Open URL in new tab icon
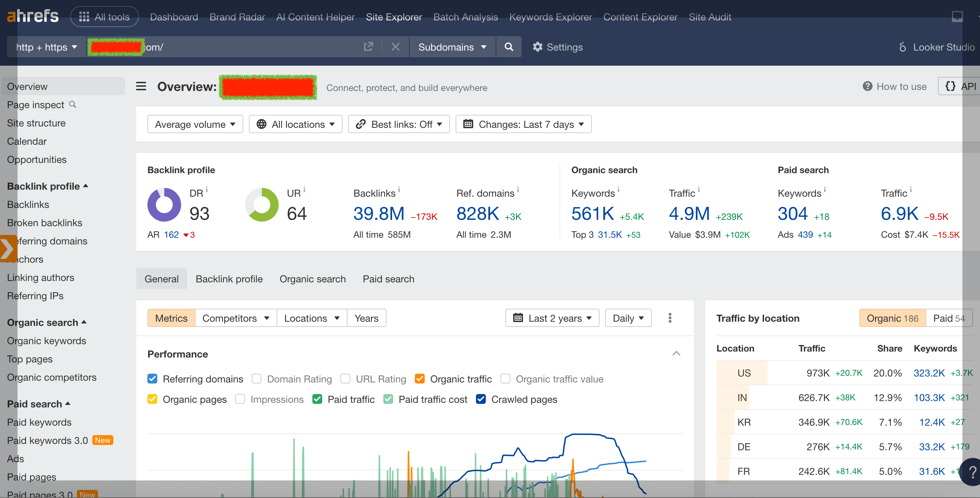 (368, 47)
